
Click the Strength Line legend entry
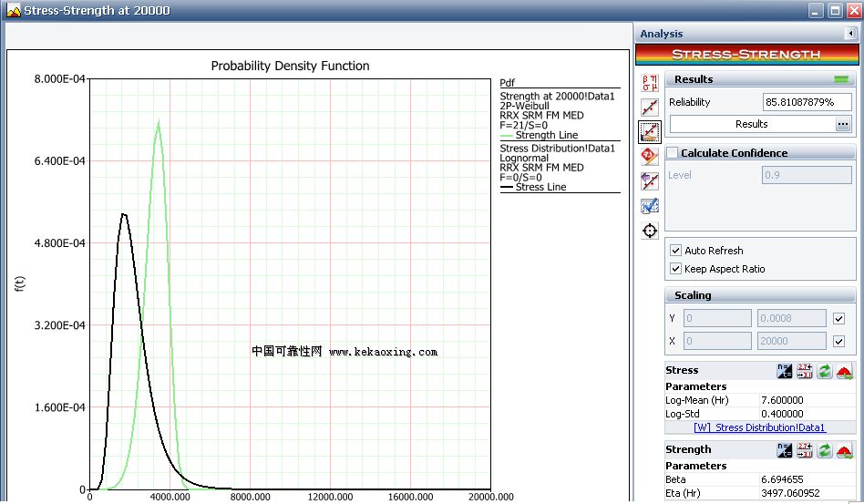pos(540,135)
